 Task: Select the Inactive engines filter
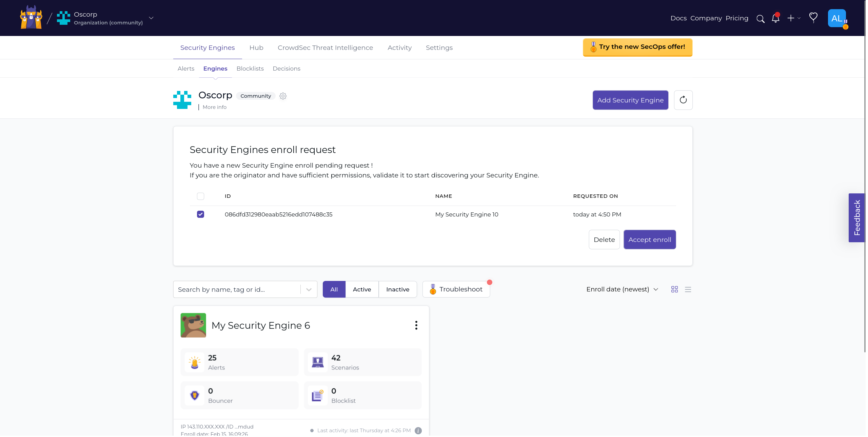397,289
